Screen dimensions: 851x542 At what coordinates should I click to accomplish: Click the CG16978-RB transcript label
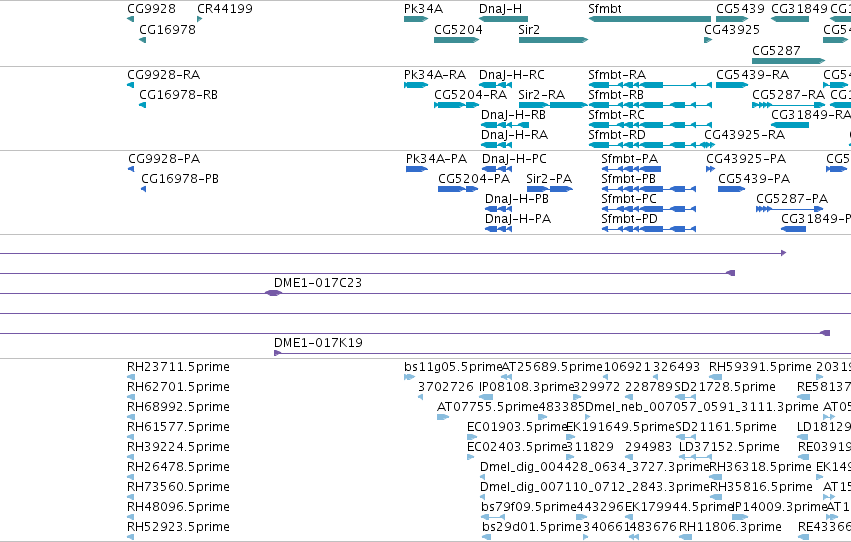point(178,94)
